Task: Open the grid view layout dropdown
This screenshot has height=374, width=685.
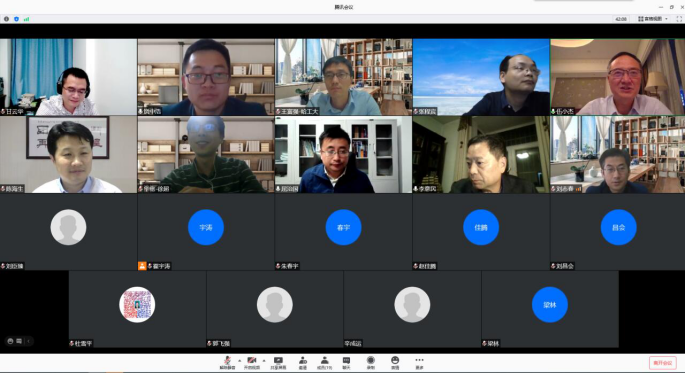Action: (653, 19)
